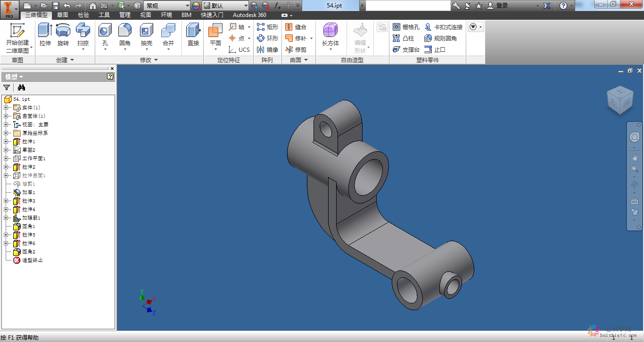This screenshot has height=342, width=644.
Task: Expand the 实体(1) tree node
Action: pos(6,107)
